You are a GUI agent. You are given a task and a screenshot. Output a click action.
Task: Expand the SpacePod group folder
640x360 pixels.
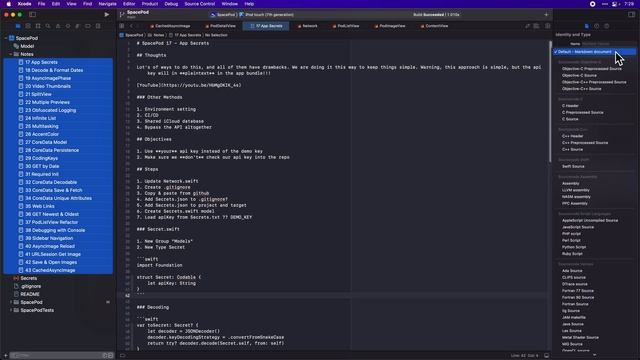click(x=11, y=302)
